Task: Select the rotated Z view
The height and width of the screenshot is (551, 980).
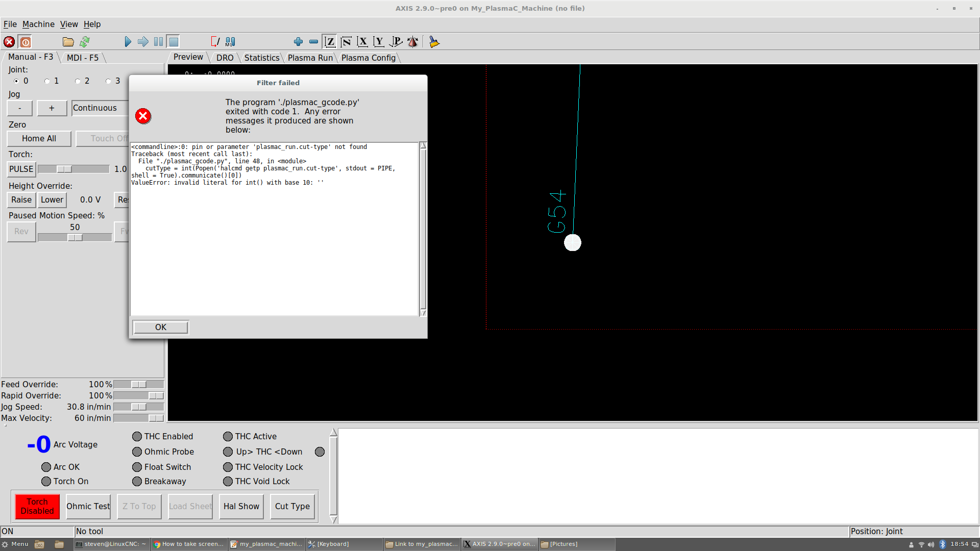Action: point(346,42)
